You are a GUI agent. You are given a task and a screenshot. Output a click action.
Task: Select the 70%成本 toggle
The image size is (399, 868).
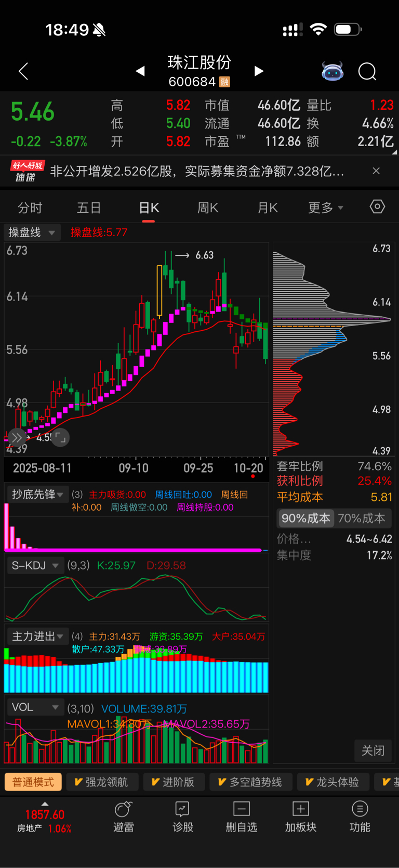pos(362,519)
